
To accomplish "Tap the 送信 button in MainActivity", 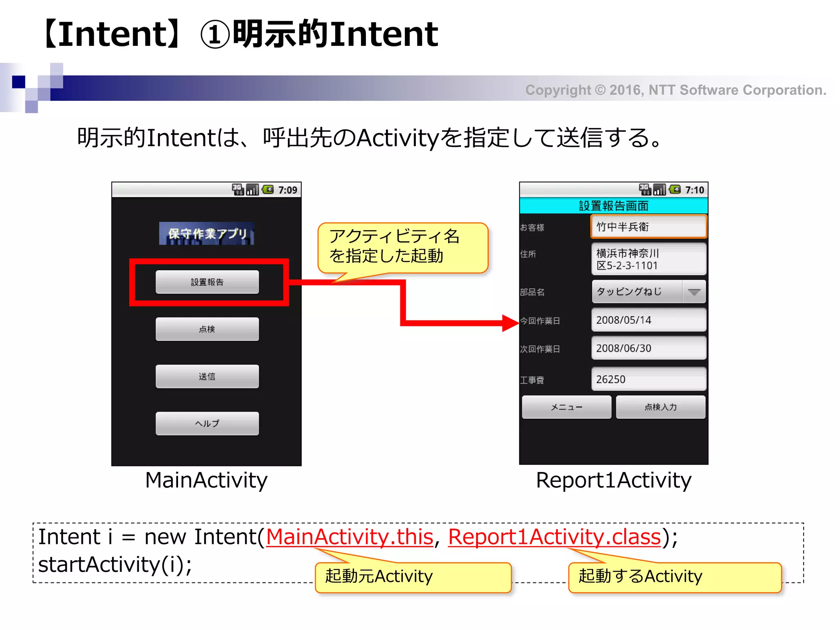I will (207, 376).
